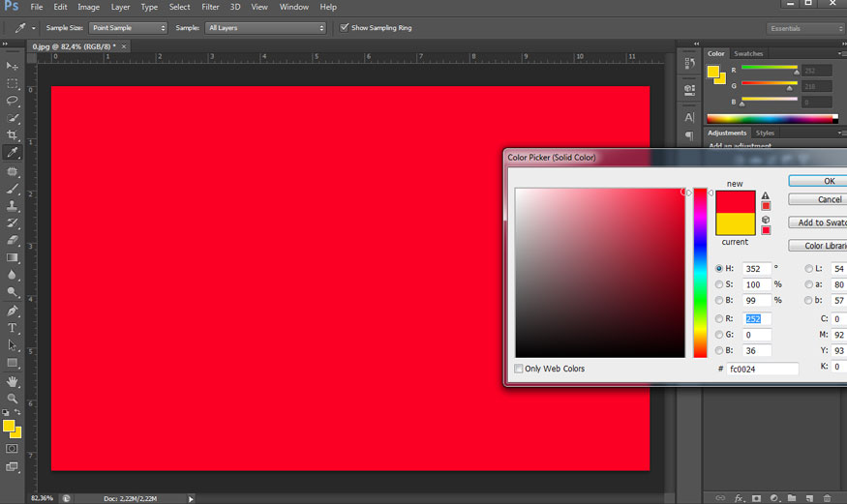Open the Sample Size dropdown

tap(129, 28)
